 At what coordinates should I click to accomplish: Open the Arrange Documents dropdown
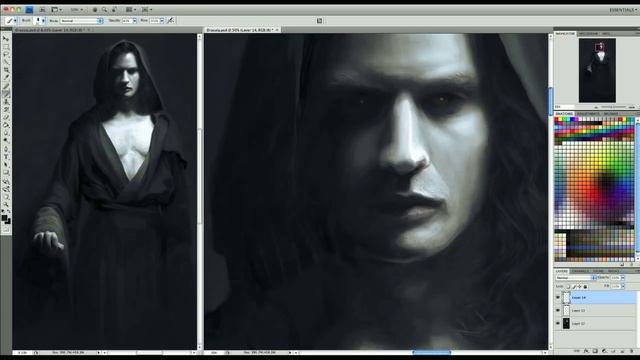[131, 9]
